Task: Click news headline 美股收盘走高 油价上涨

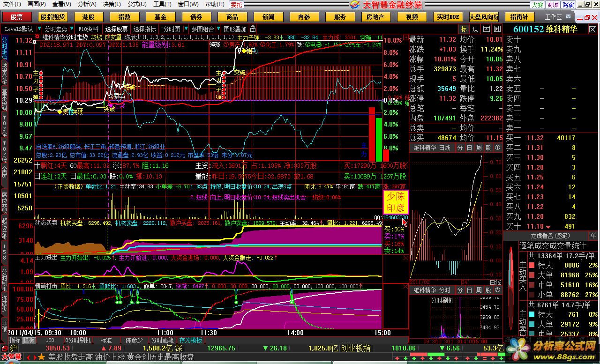Action: [x=87, y=357]
